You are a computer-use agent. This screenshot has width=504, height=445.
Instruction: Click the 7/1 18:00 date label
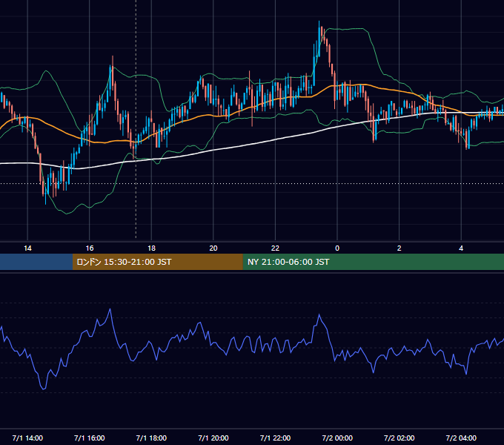coord(151,438)
